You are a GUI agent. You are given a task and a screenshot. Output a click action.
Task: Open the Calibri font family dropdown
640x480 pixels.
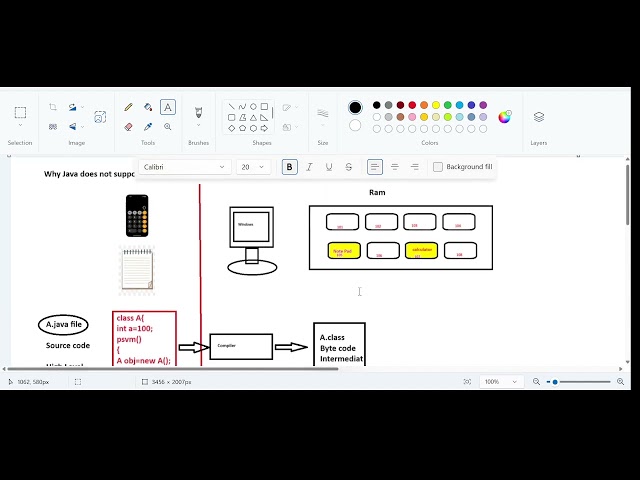click(x=185, y=167)
